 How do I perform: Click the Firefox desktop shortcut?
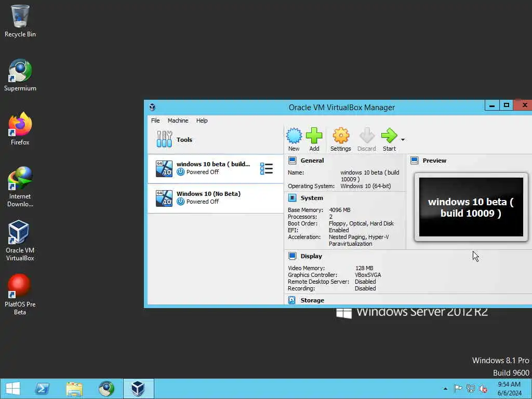[20, 129]
